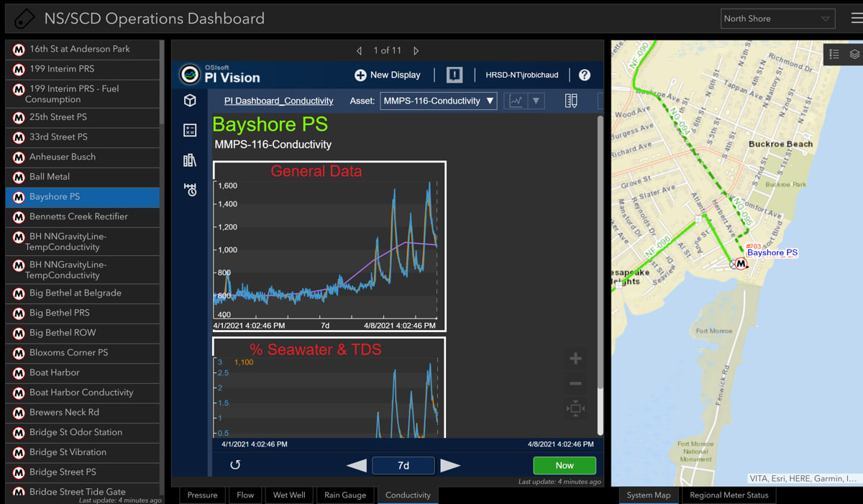Click the revert time range circular arrow

click(x=235, y=465)
